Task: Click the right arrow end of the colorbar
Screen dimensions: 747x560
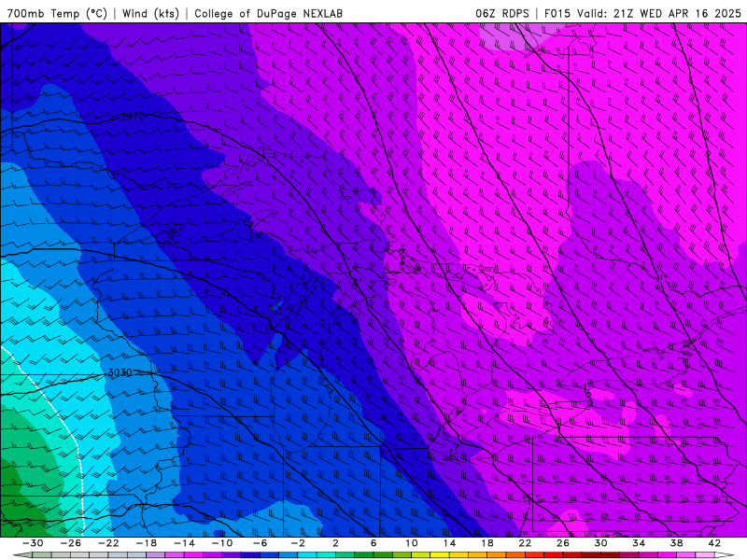Action: (725, 555)
